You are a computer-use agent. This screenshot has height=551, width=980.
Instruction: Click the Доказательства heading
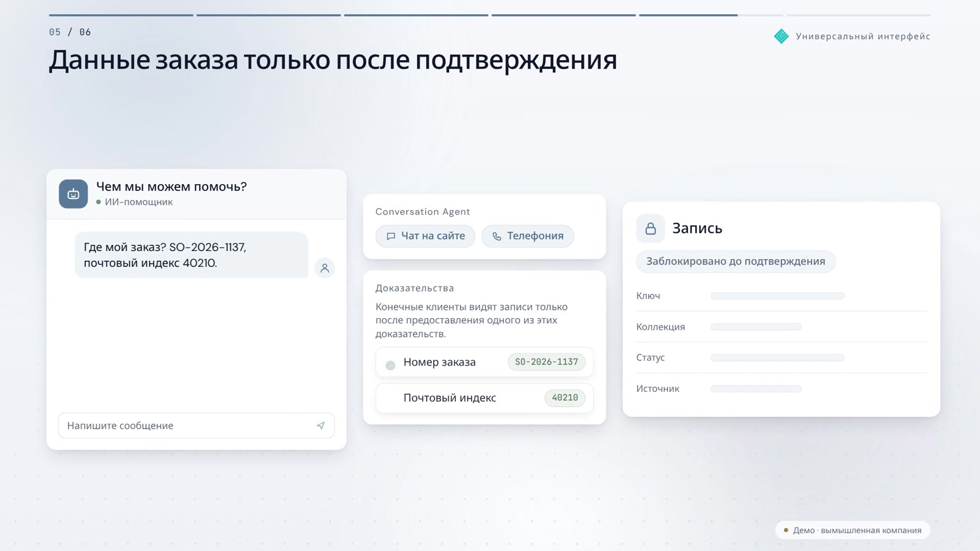tap(415, 288)
